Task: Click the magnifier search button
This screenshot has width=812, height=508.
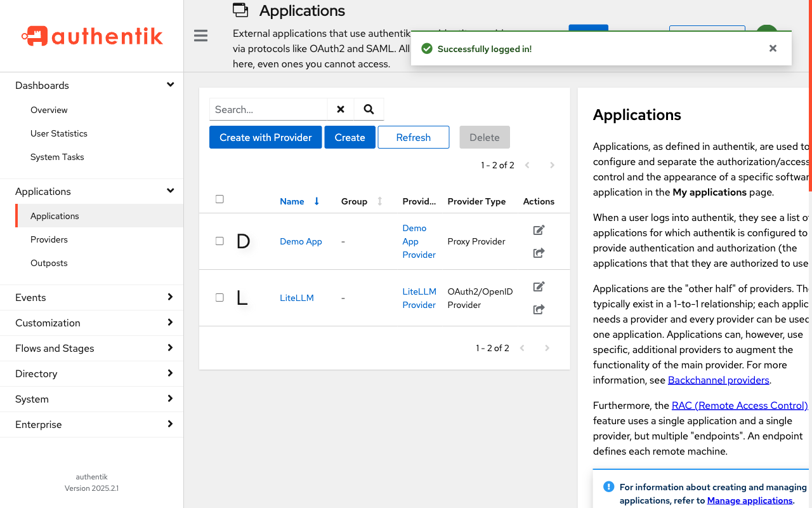Action: (369, 109)
